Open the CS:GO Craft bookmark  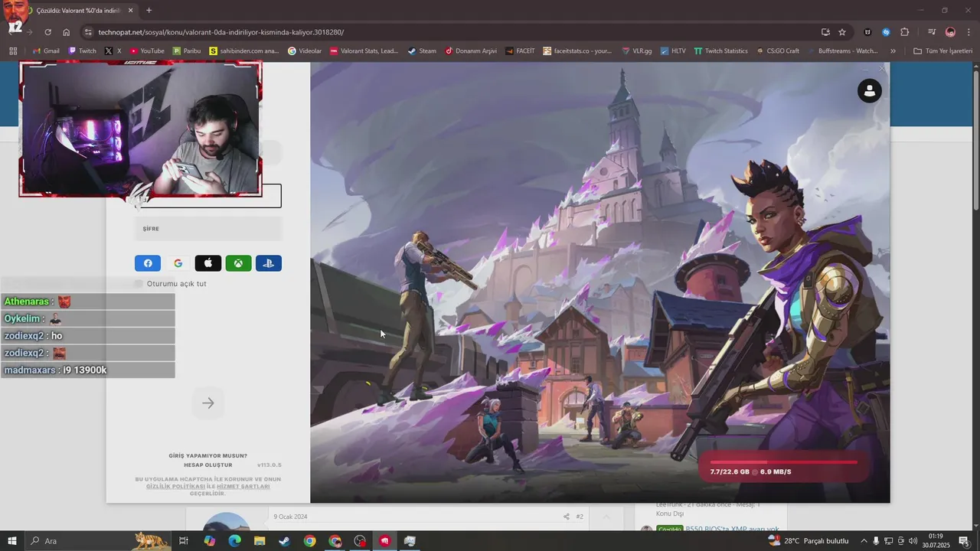[777, 51]
